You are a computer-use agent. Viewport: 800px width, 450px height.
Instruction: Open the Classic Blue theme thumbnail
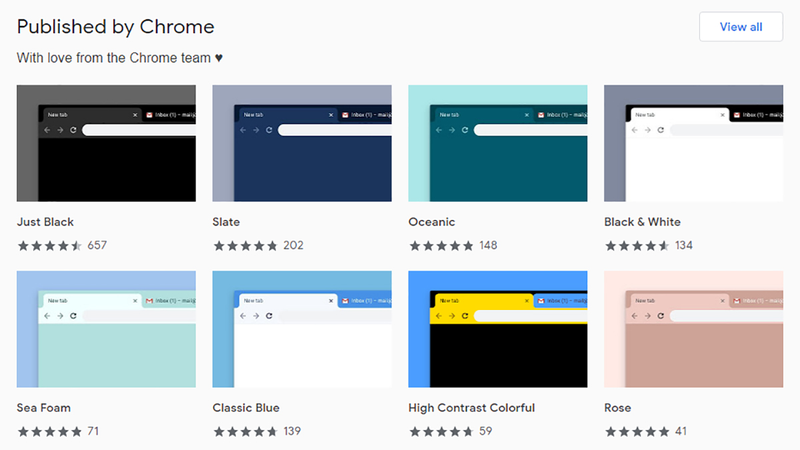click(302, 329)
